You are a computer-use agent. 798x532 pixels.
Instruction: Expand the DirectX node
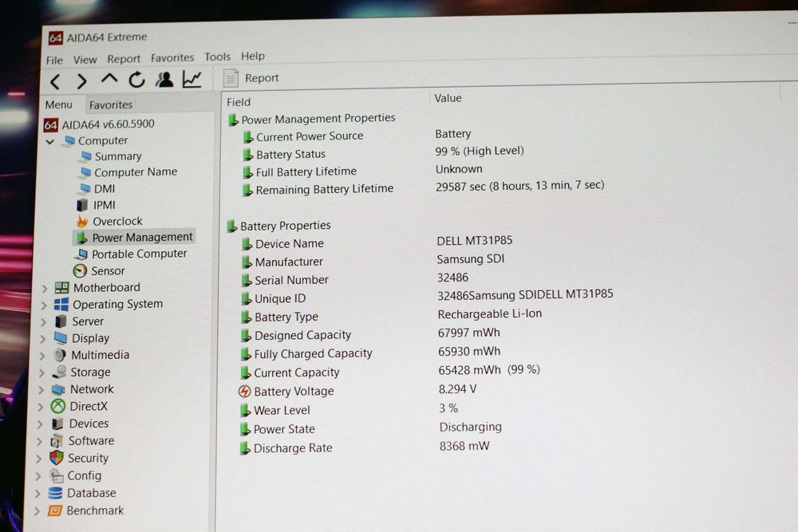(41, 407)
